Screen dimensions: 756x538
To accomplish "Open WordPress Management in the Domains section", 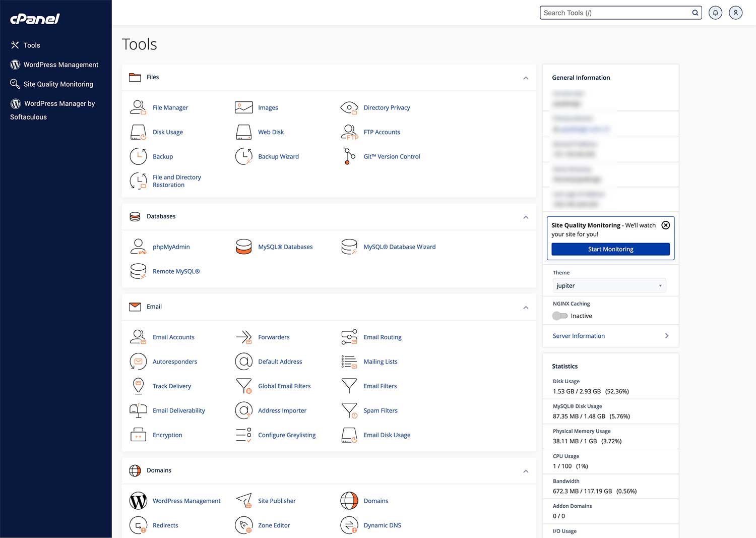I will coord(186,501).
